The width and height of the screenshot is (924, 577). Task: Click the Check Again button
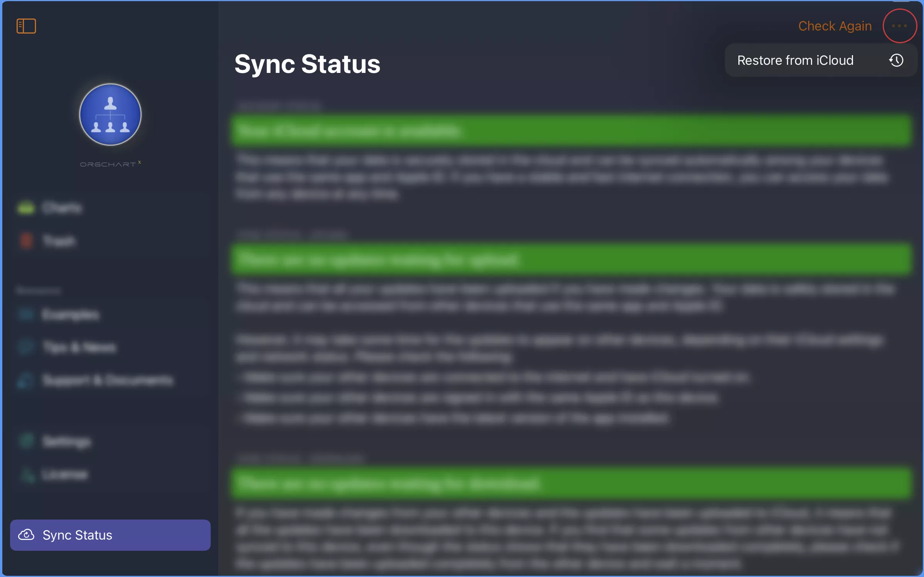(834, 25)
